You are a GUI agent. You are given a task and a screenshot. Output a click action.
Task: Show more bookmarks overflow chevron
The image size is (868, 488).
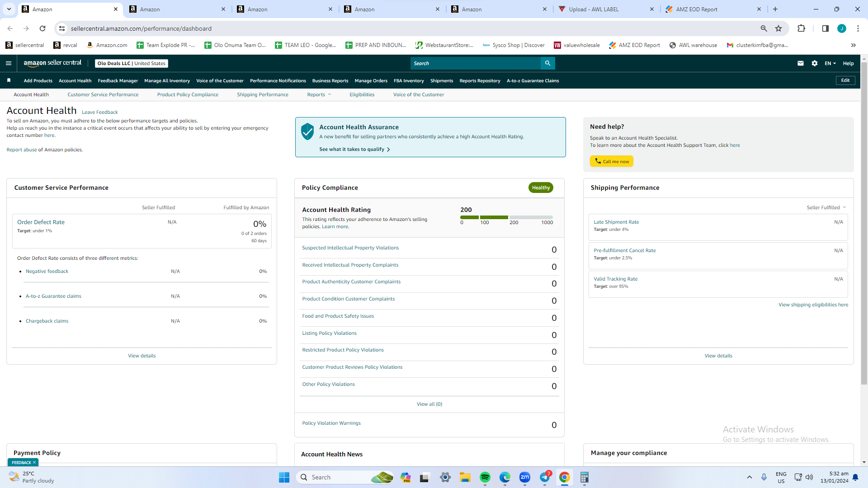(853, 45)
